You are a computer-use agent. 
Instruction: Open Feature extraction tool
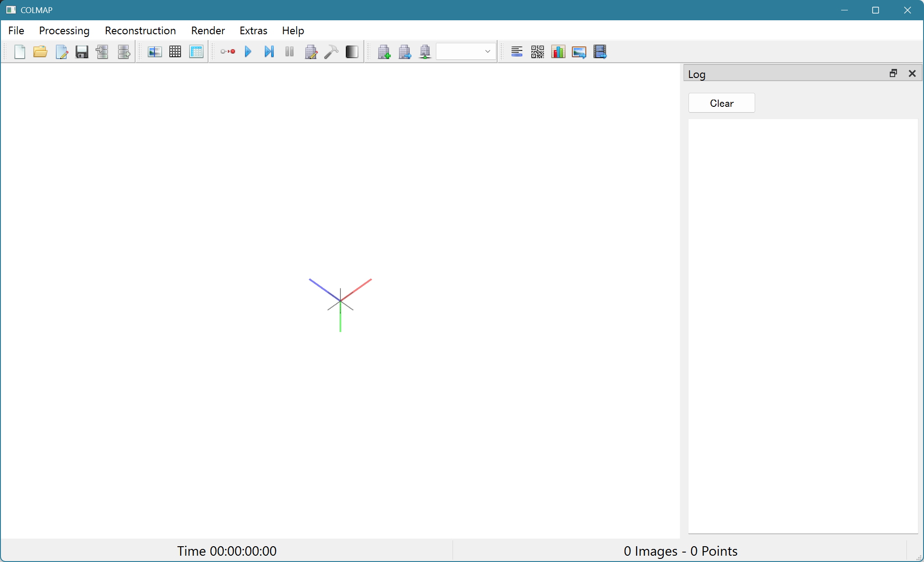coord(154,52)
